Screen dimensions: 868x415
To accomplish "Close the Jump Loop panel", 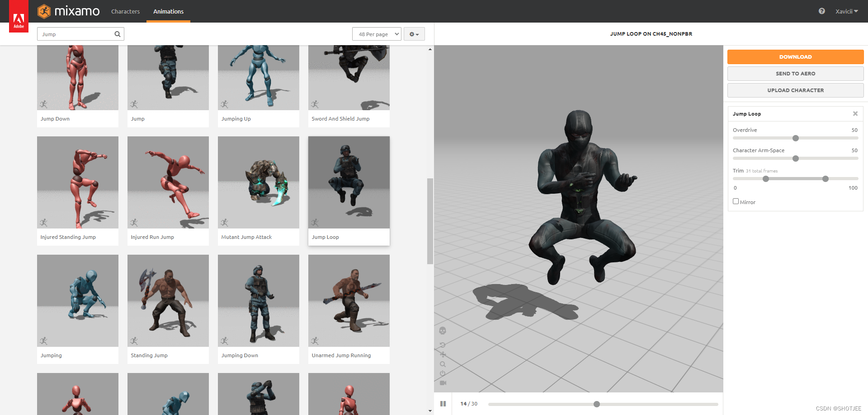I will pos(855,114).
